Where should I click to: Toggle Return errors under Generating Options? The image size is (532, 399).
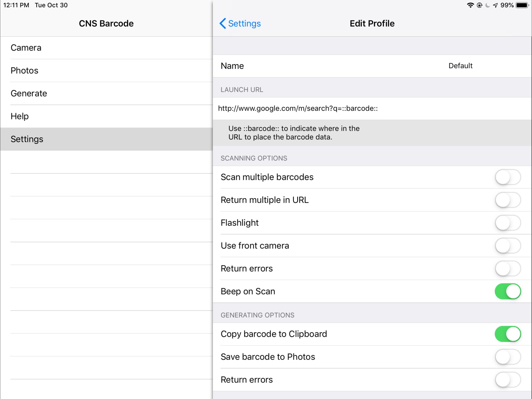coord(508,380)
